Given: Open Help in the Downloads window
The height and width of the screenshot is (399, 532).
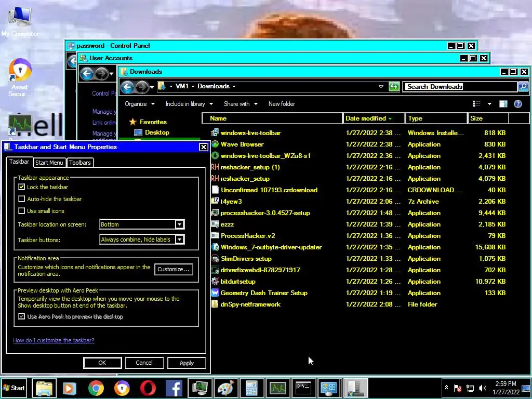Looking at the screenshot, I should point(518,104).
